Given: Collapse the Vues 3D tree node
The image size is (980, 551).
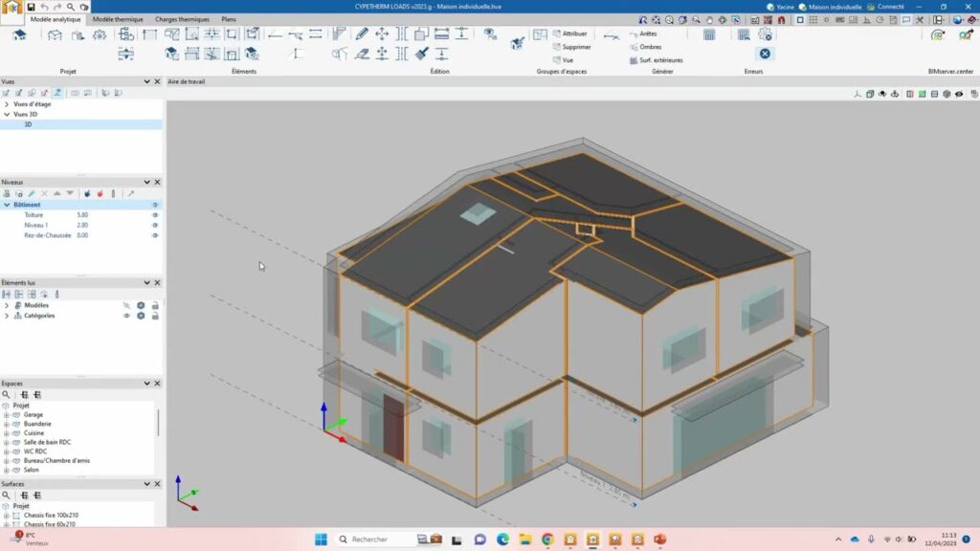Looking at the screenshot, I should tap(7, 115).
